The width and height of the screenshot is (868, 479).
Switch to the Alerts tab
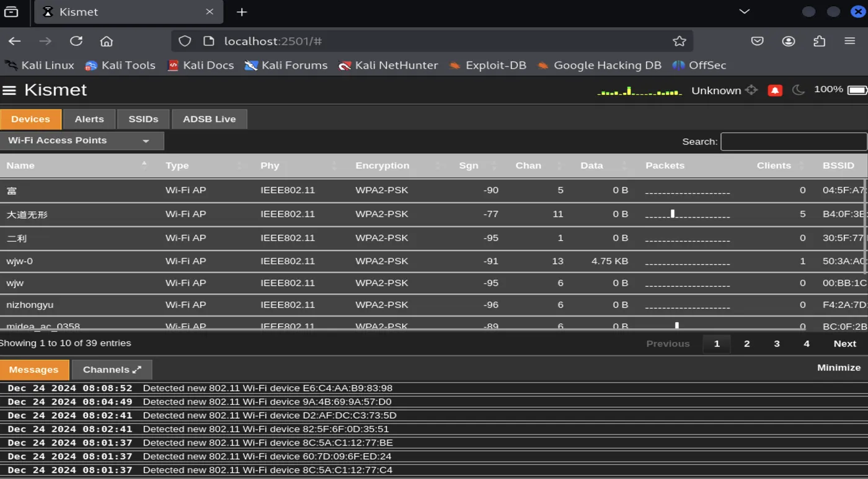89,119
